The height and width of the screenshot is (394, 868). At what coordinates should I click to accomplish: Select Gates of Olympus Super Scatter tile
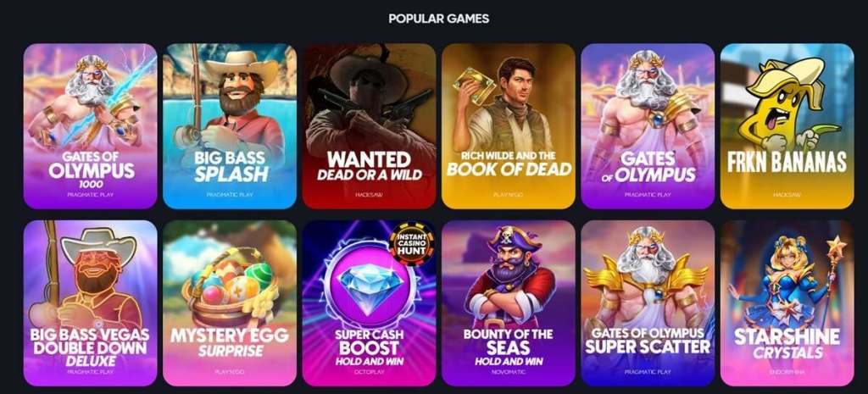(648, 303)
